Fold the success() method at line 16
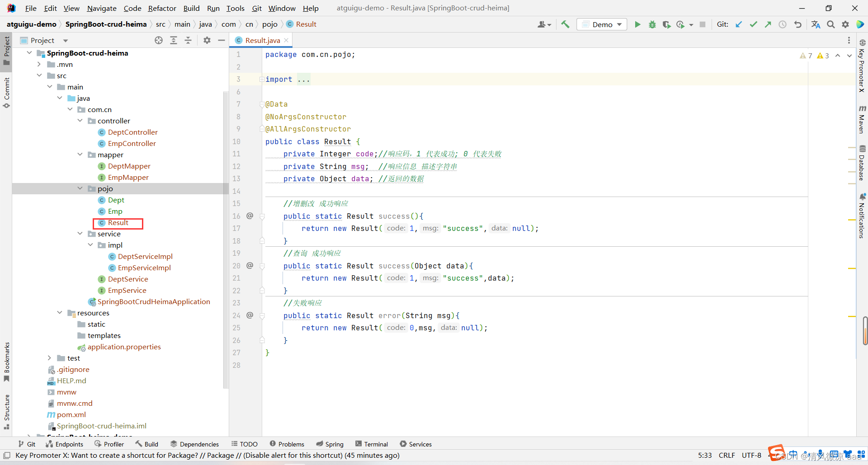868x465 pixels. 262,216
